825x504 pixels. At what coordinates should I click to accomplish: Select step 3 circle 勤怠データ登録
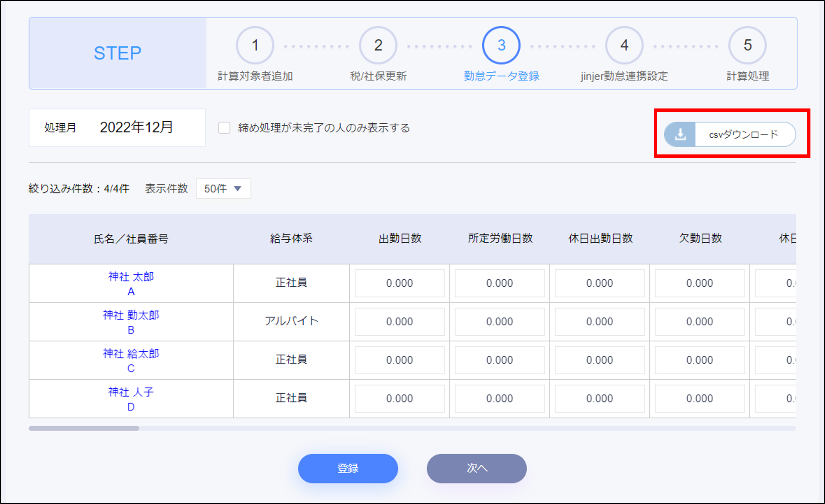pyautogui.click(x=501, y=45)
